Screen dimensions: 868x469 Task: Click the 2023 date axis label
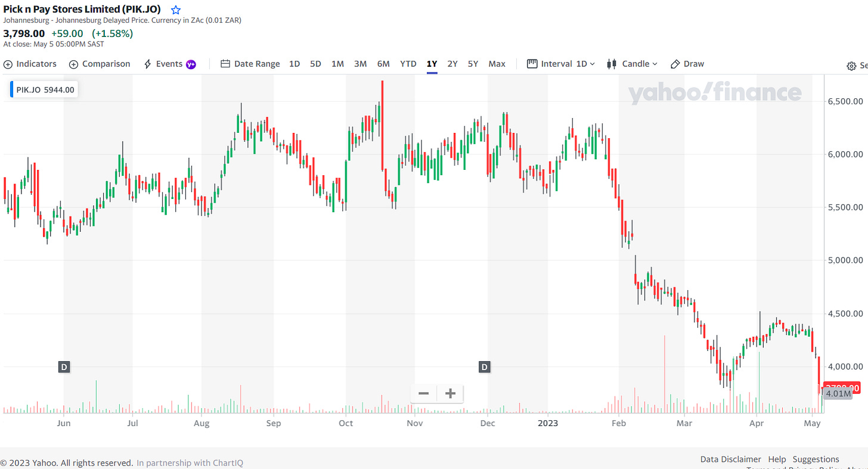coord(547,423)
